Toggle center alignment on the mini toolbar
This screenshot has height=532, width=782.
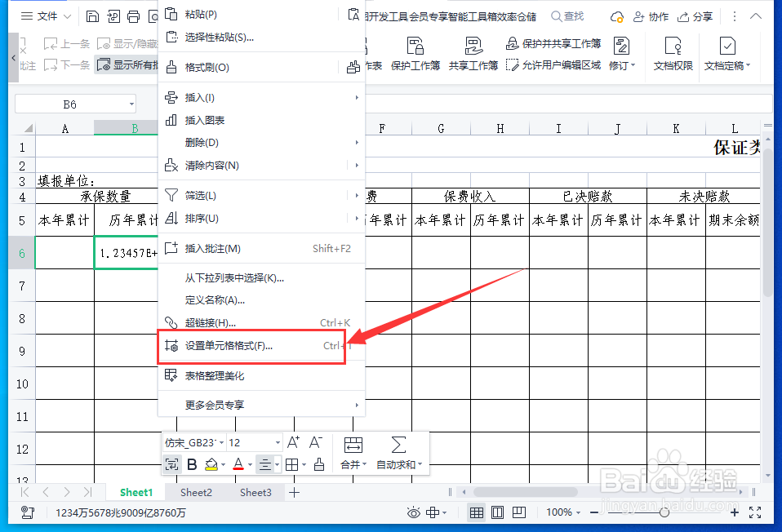click(267, 463)
